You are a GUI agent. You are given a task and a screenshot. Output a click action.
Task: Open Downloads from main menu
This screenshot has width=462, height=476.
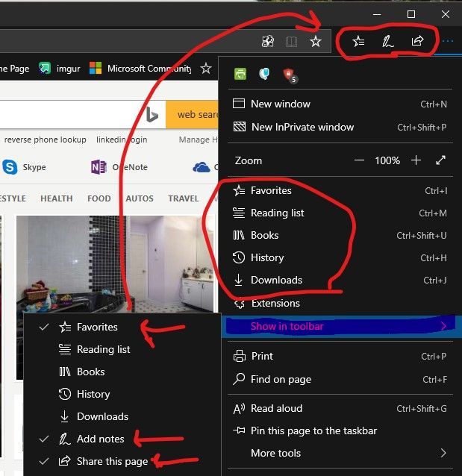(x=340, y=280)
